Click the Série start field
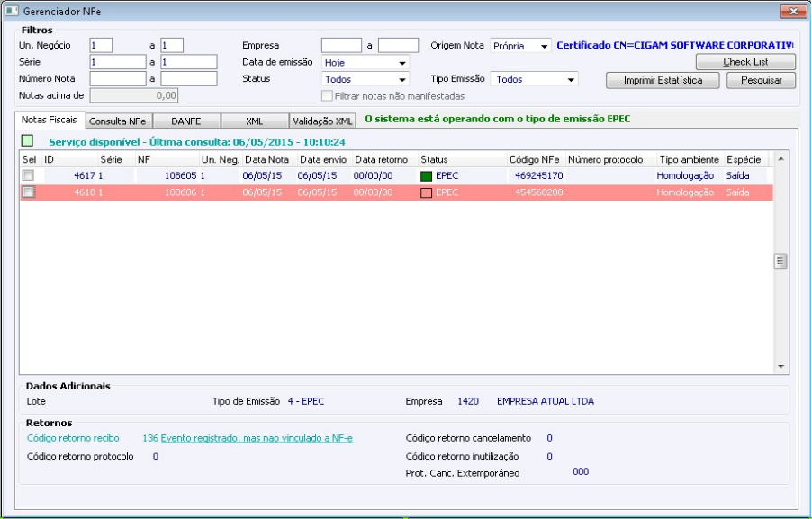 (118, 62)
